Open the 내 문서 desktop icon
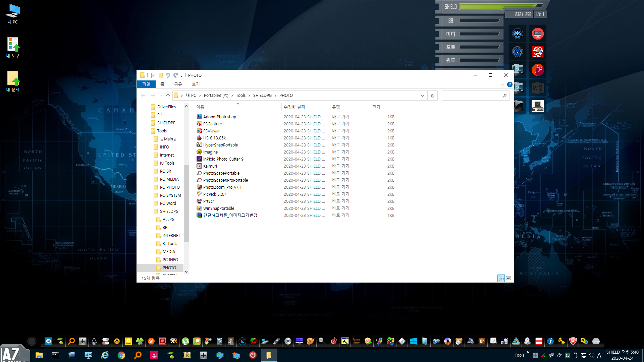This screenshot has width=644, height=362. coord(13,81)
